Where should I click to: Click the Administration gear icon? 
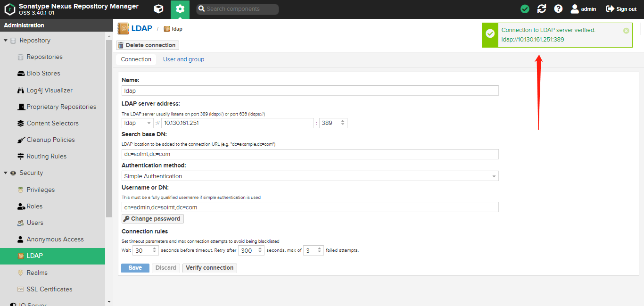pos(180,9)
